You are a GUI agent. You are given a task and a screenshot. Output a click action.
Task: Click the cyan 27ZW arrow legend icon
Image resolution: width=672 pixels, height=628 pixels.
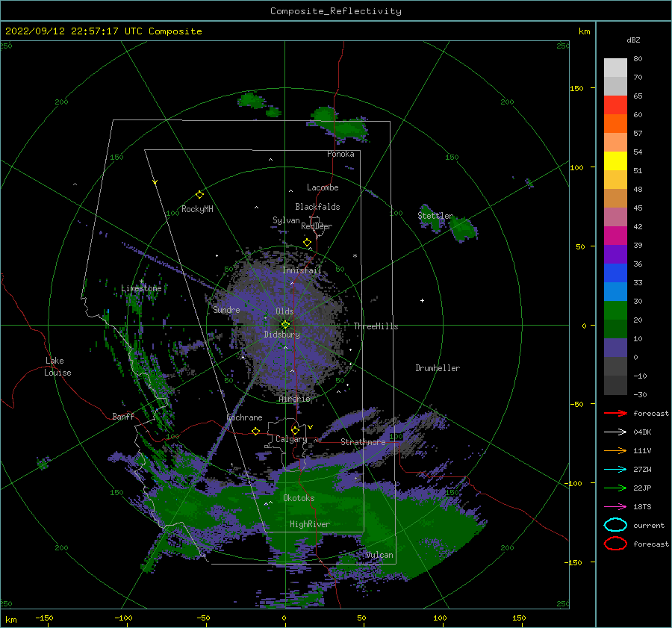615,470
